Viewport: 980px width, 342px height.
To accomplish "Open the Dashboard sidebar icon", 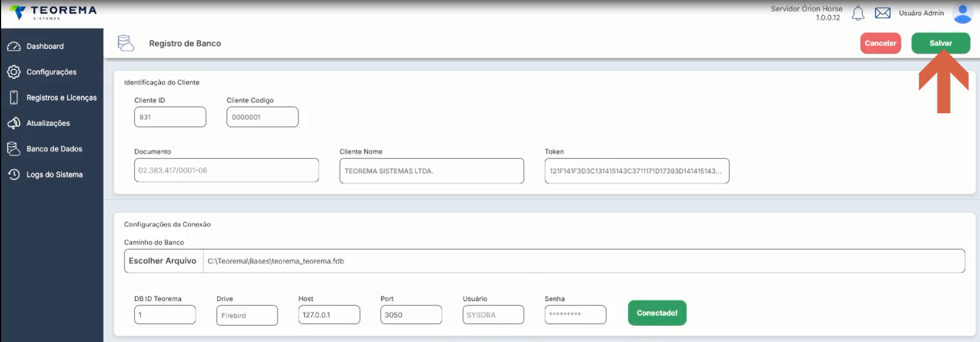I will pyautogui.click(x=14, y=46).
